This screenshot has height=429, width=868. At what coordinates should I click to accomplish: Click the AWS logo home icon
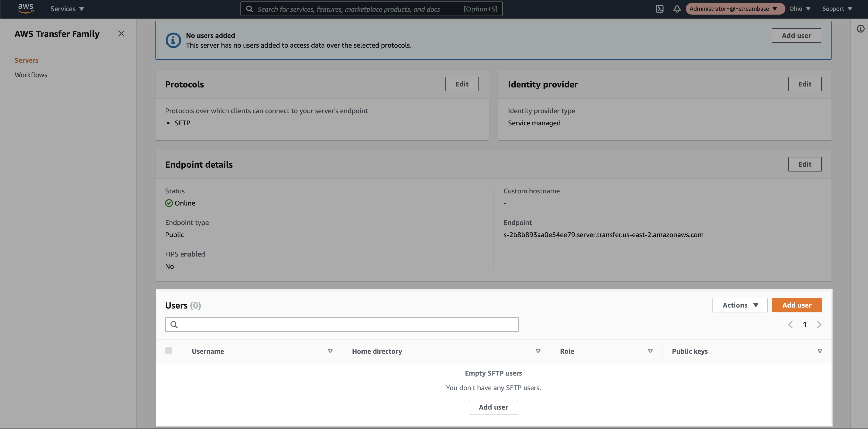(x=26, y=9)
